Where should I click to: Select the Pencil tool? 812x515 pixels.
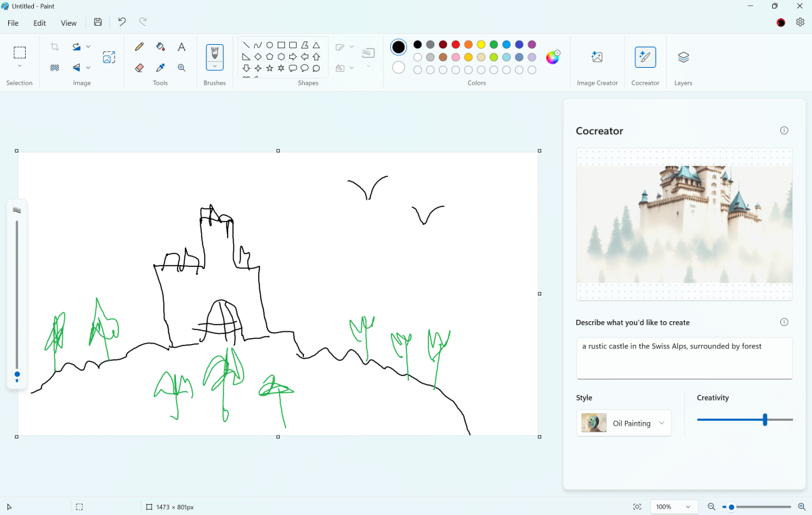tap(140, 46)
